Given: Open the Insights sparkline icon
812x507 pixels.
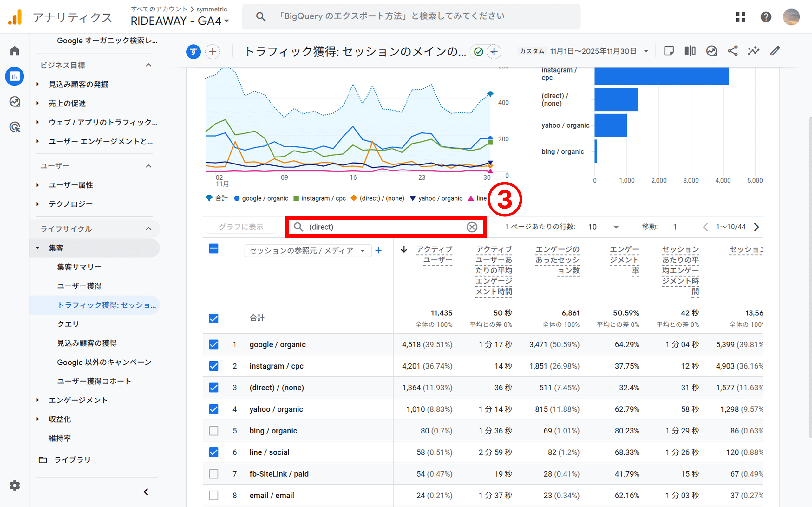Looking at the screenshot, I should [x=754, y=51].
